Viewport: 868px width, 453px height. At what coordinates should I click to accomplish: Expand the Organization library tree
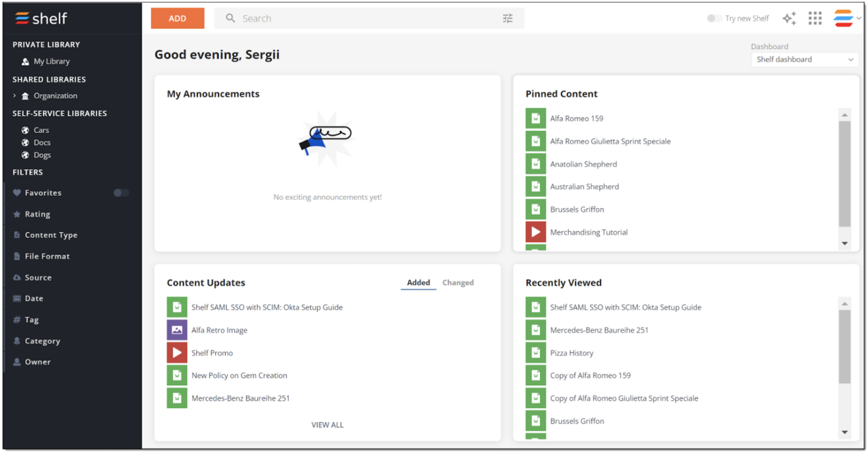click(x=14, y=96)
